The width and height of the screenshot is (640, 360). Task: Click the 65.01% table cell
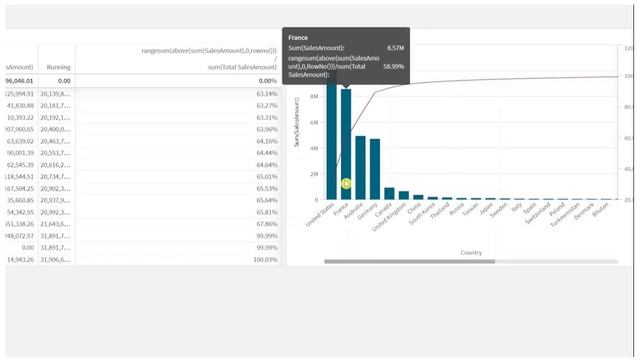(x=267, y=177)
